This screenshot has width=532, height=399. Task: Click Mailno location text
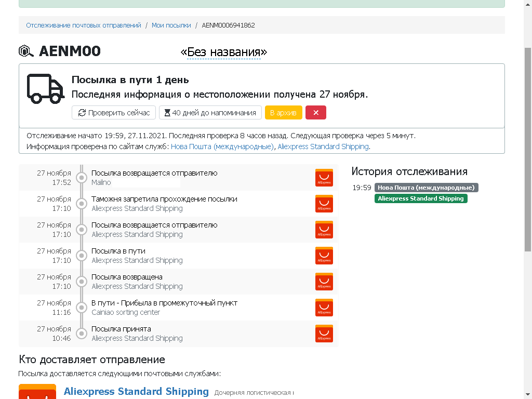(101, 182)
